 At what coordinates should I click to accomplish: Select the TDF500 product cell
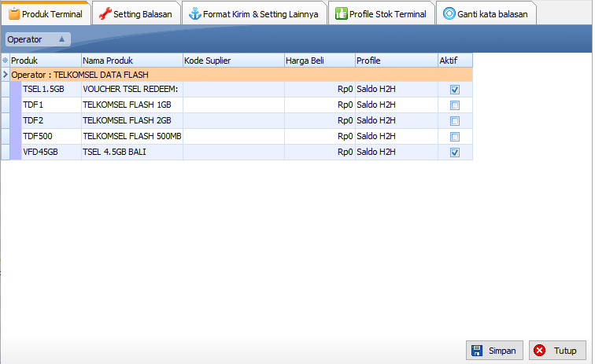(51, 136)
